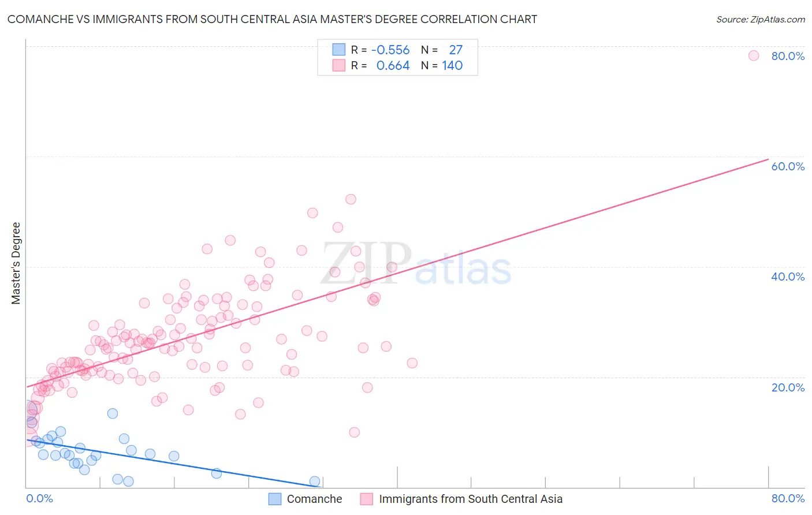Click the R value -0.556 in legend
812x515 pixels.
click(x=390, y=50)
